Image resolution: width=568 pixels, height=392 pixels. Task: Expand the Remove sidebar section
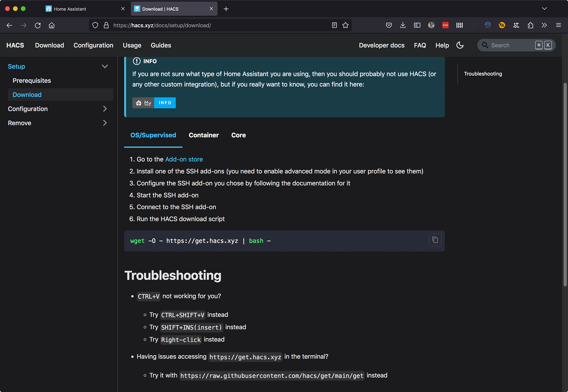click(x=105, y=123)
